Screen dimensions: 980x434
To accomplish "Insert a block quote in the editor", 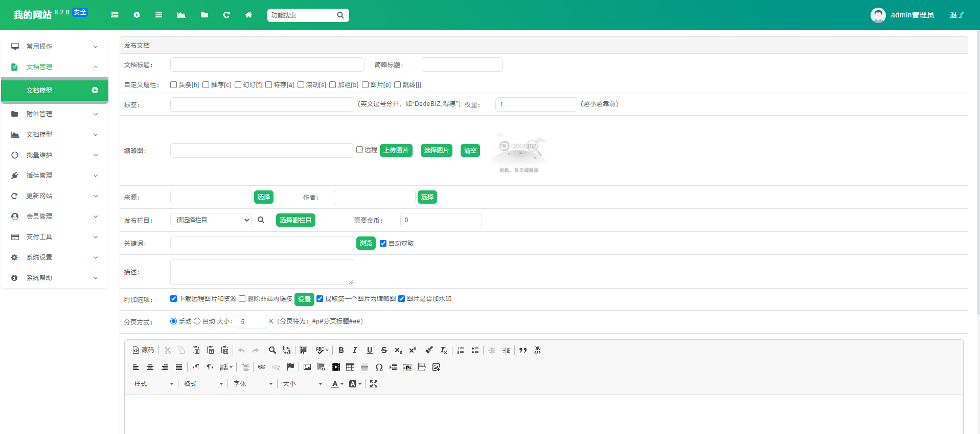I will (x=523, y=351).
